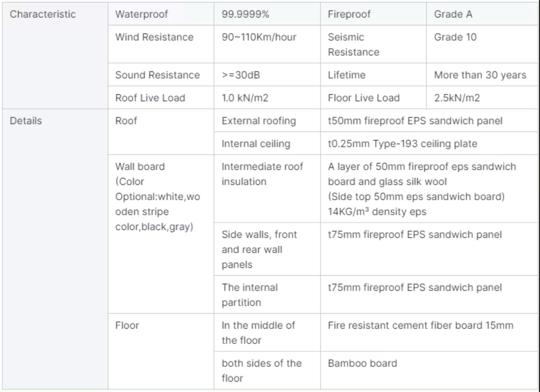
Task: Select the Details section header cell
Action: [55, 249]
